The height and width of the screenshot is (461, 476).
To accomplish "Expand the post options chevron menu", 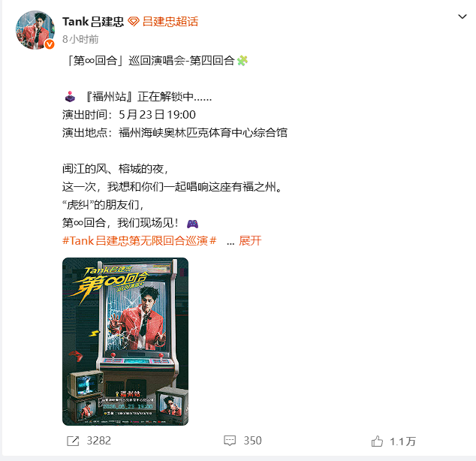I will 462,17.
